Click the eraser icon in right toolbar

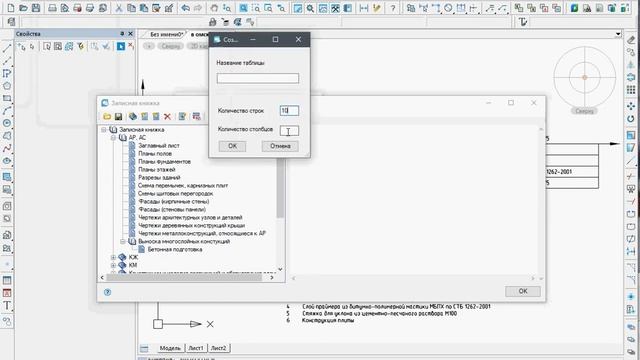point(631,40)
